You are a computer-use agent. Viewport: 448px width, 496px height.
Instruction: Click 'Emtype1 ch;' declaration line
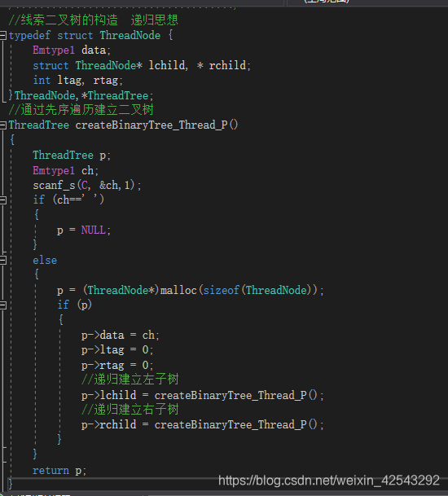[65, 171]
